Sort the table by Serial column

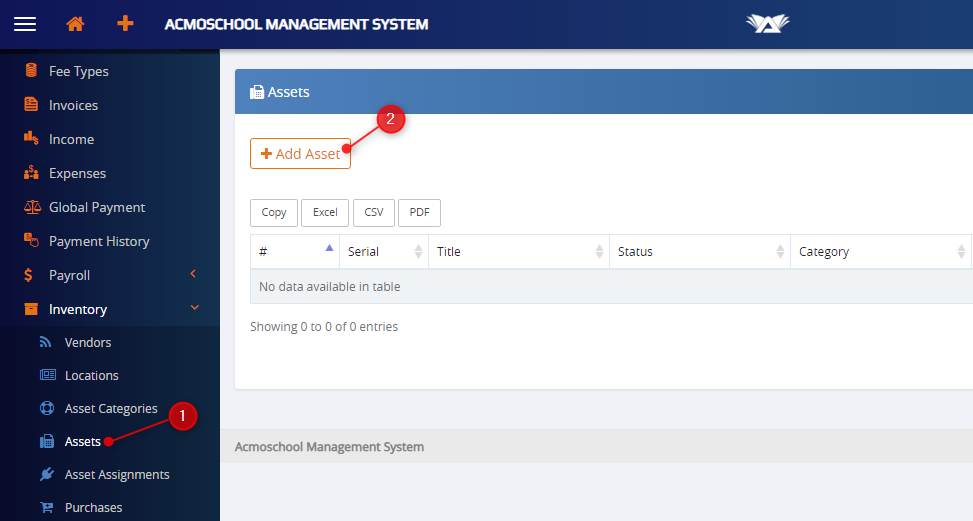(x=384, y=252)
